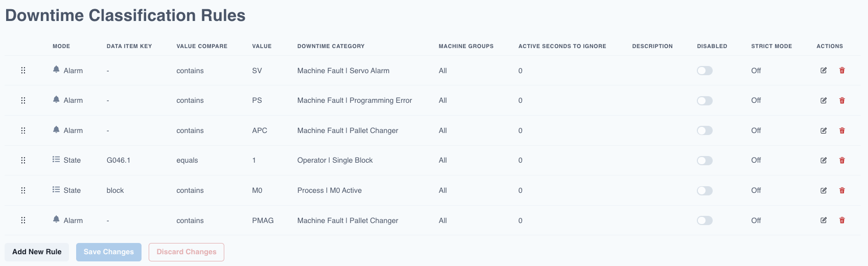Click Add New Rule button
Image resolution: width=868 pixels, height=266 pixels.
coord(37,252)
